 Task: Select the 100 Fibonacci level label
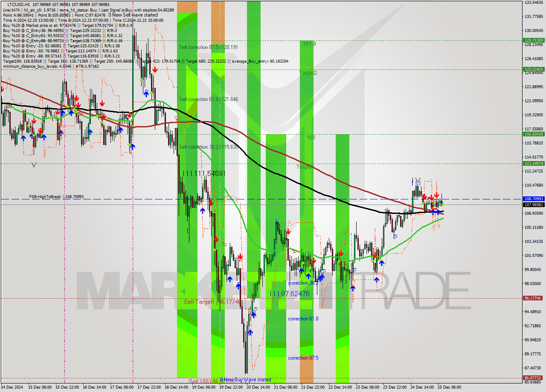click(311, 138)
